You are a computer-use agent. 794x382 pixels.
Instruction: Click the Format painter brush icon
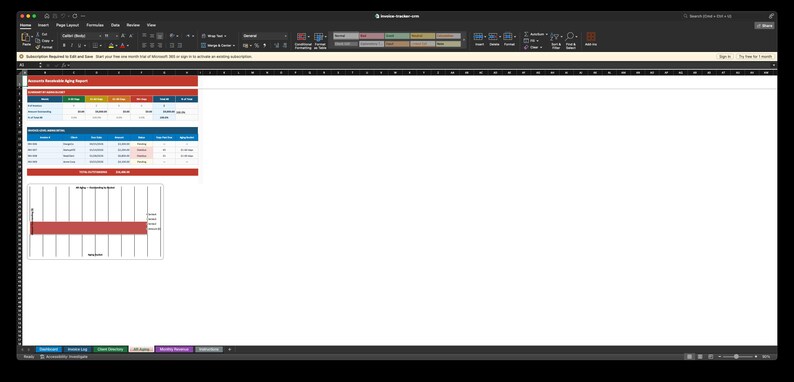pyautogui.click(x=38, y=47)
